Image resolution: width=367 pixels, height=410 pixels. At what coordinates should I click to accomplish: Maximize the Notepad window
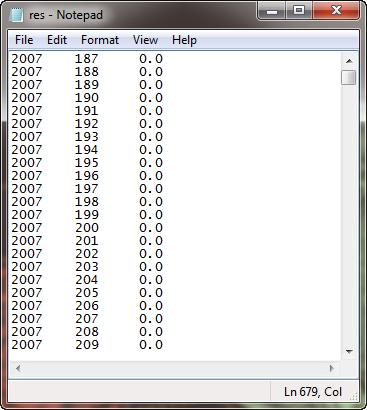click(299, 11)
